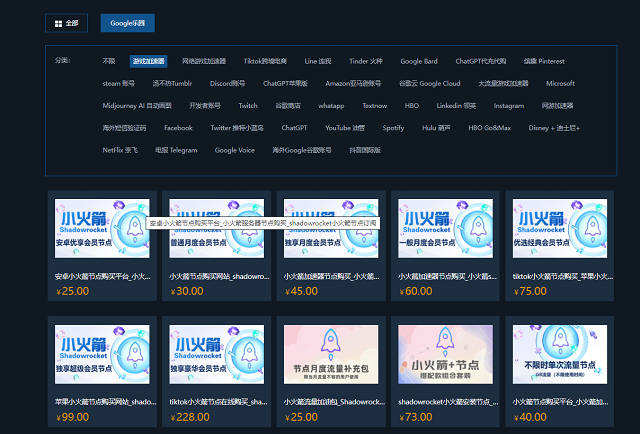
Task: Open the Amazon亚马逊账号 category
Action: tap(353, 83)
